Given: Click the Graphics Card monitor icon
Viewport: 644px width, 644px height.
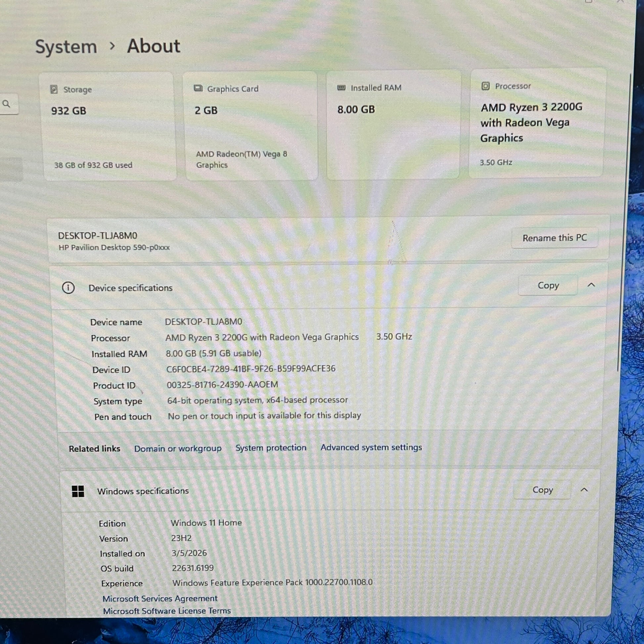Looking at the screenshot, I should [x=198, y=88].
